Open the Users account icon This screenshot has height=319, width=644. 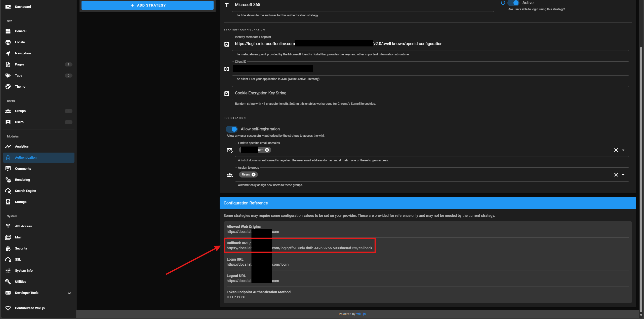point(8,122)
